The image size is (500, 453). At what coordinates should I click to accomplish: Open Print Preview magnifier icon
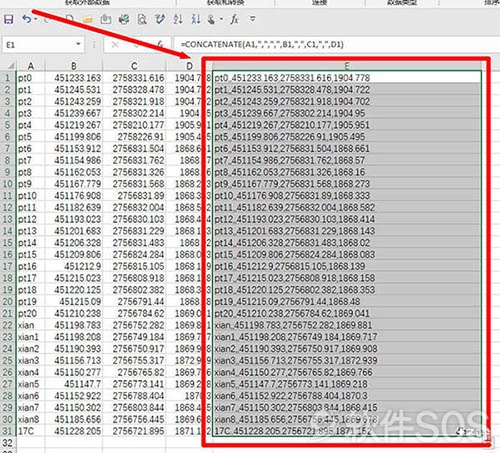(142, 19)
